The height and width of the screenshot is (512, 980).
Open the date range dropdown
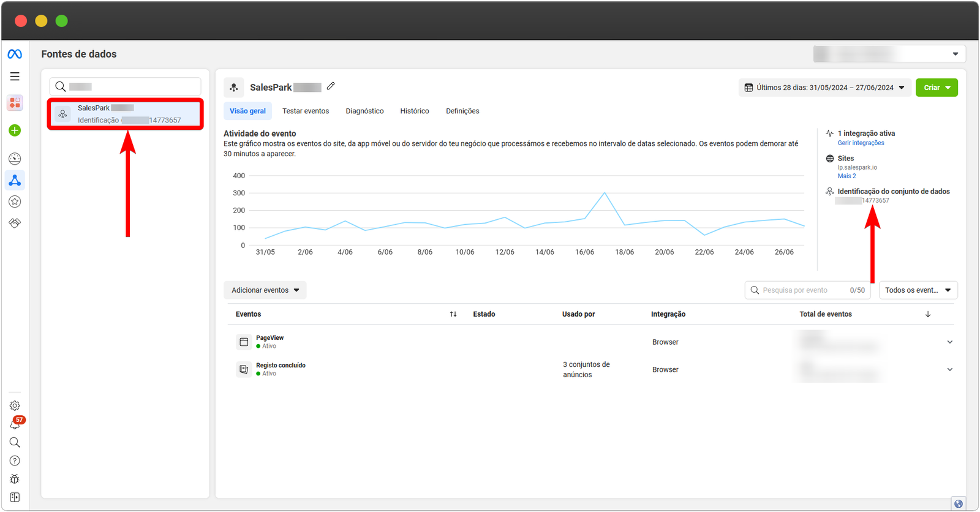(824, 88)
